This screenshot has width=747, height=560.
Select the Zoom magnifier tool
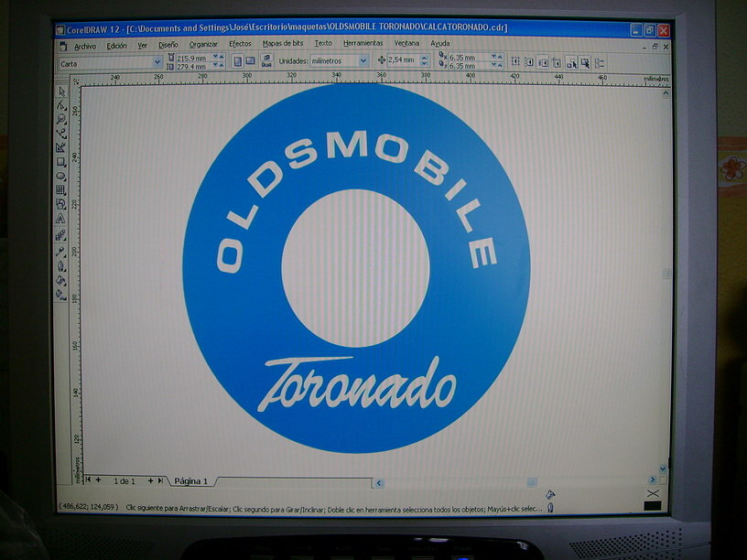[61, 119]
